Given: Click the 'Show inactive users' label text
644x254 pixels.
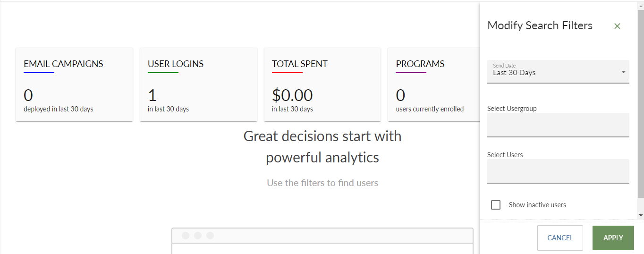Looking at the screenshot, I should coord(537,205).
